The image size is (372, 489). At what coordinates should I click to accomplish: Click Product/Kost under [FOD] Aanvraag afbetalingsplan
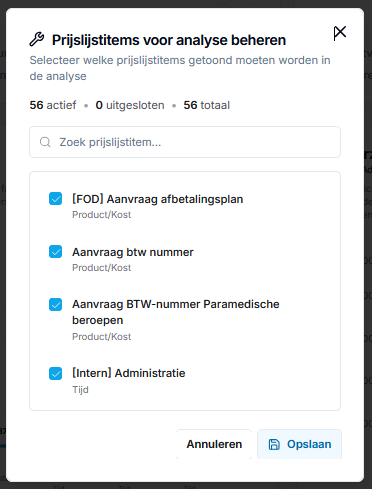coord(102,215)
